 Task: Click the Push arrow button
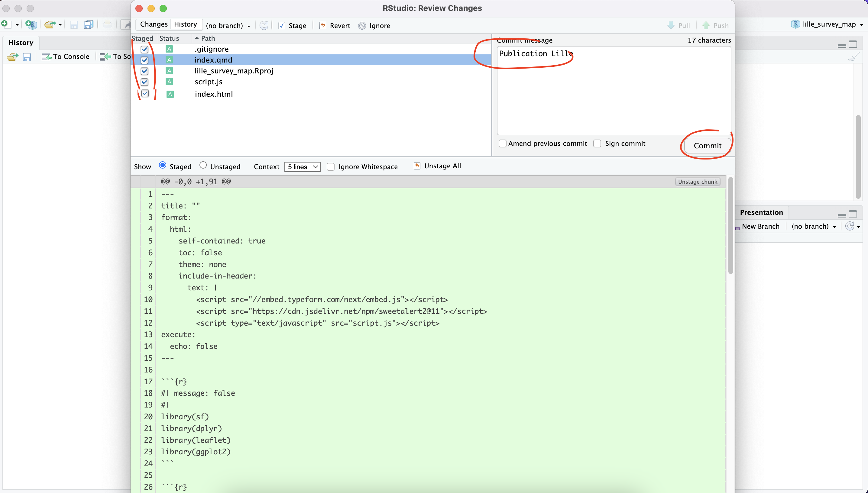click(x=715, y=26)
